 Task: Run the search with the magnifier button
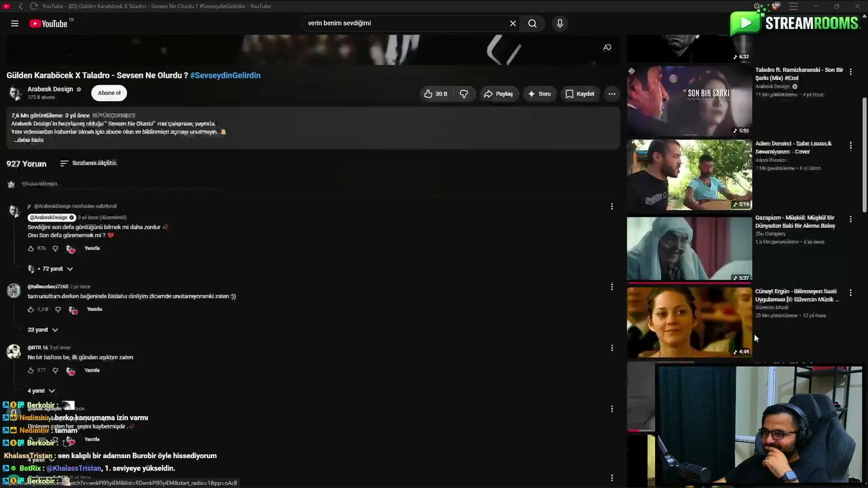[x=532, y=23]
